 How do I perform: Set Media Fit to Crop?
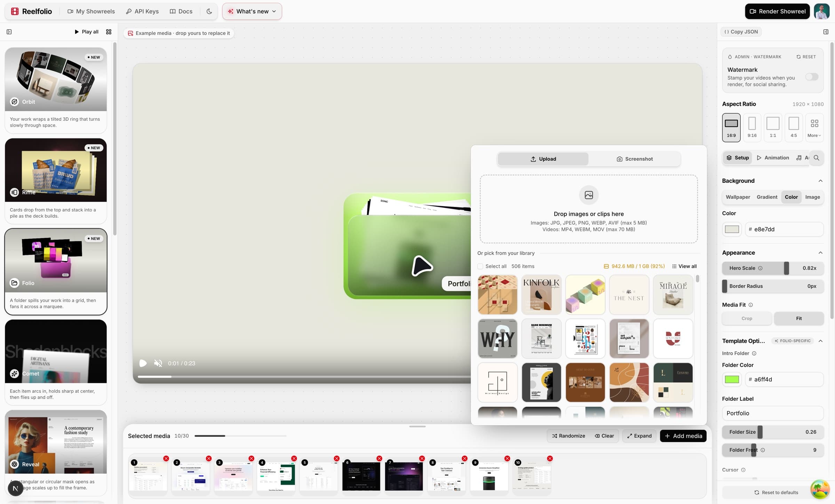(747, 319)
